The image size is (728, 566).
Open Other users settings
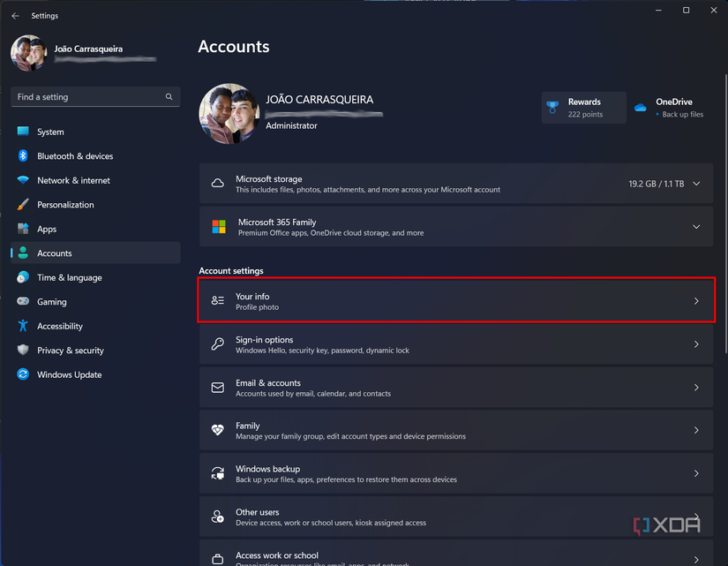click(456, 517)
